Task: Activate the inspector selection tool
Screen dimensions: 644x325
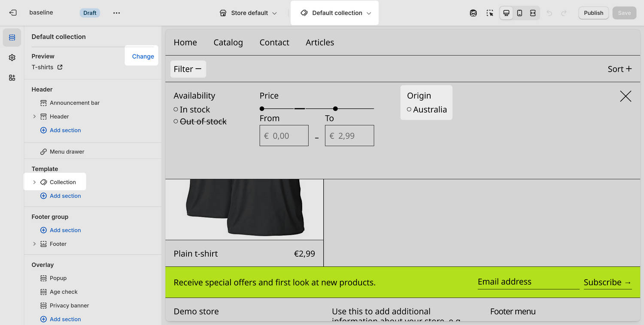Action: [490, 13]
